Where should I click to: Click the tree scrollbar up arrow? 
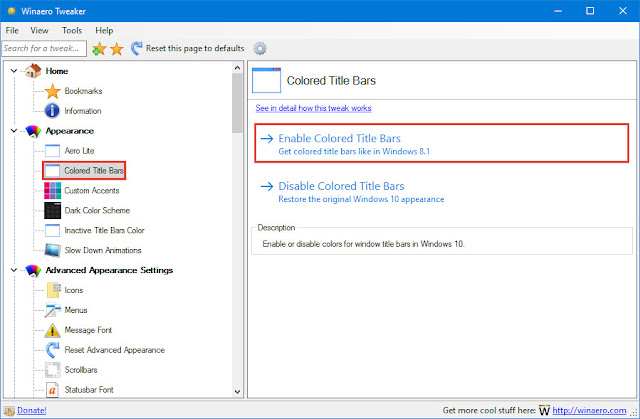pos(238,68)
